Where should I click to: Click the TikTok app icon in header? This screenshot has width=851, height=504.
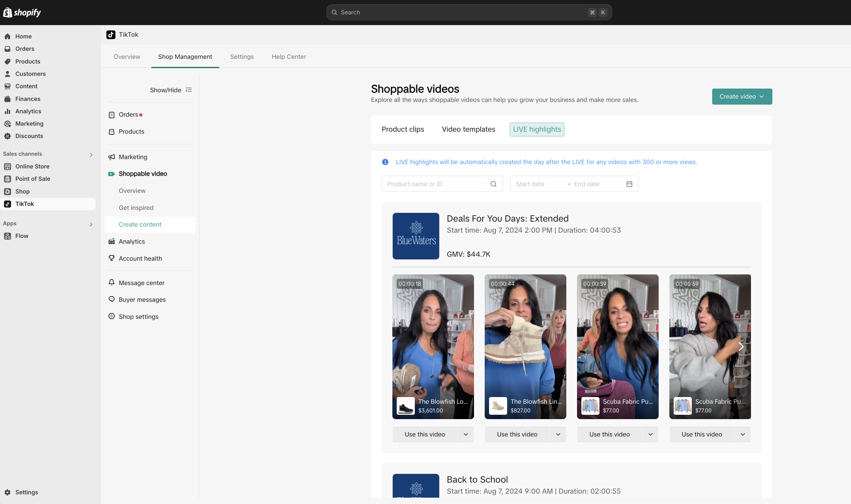coord(111,35)
